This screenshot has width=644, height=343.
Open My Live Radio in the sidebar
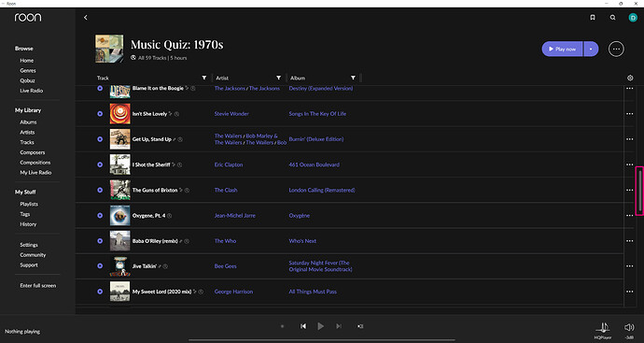coord(35,172)
